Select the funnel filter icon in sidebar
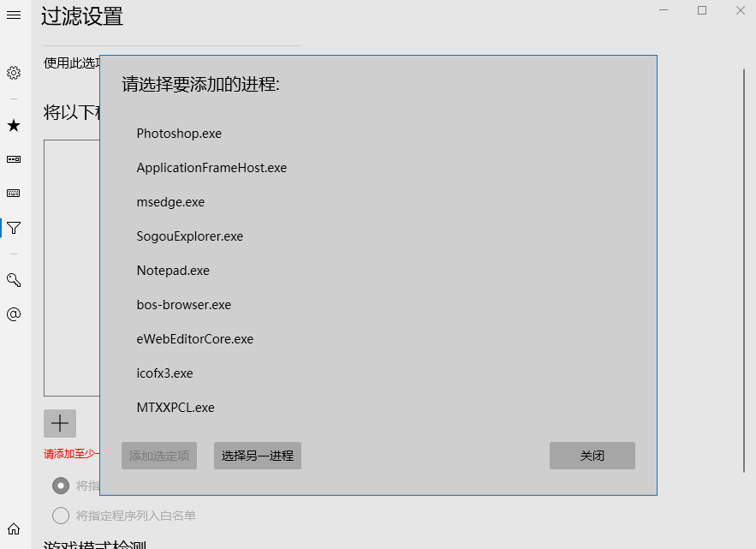 (x=14, y=228)
